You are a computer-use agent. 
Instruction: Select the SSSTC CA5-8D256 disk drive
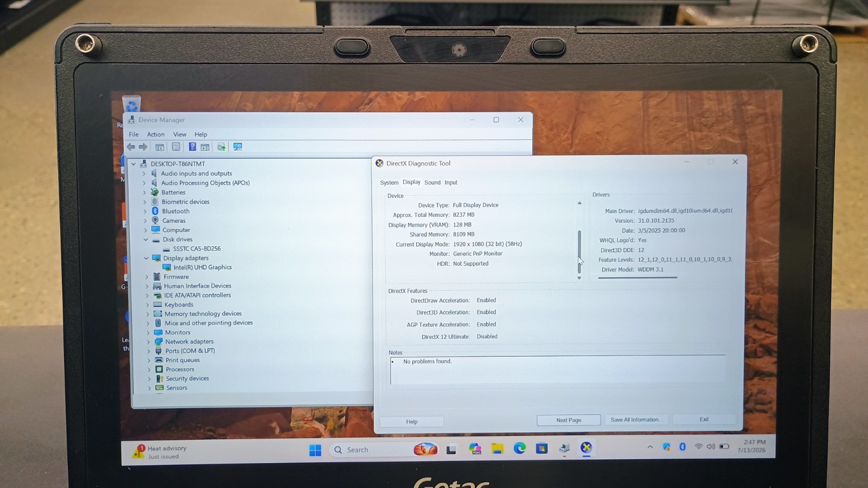[x=197, y=249]
